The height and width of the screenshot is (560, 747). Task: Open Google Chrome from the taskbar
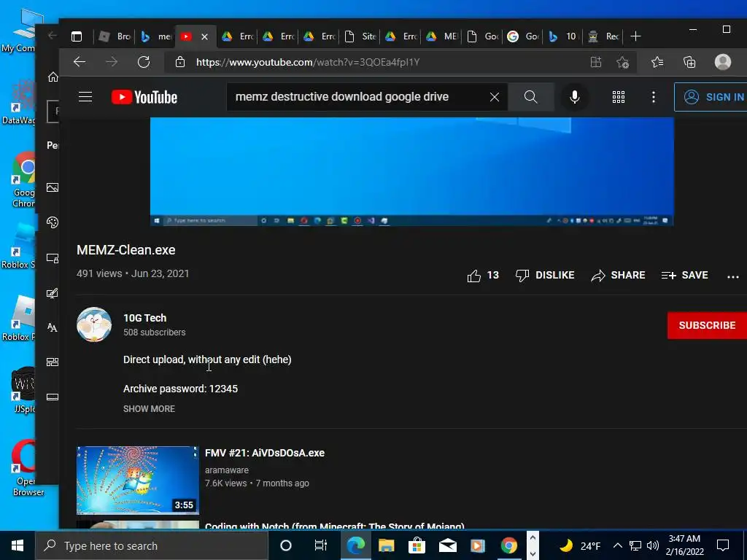(x=508, y=545)
